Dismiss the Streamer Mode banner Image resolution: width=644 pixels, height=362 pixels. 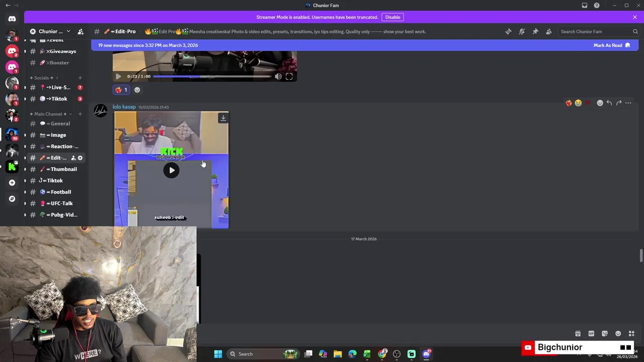coord(635,17)
